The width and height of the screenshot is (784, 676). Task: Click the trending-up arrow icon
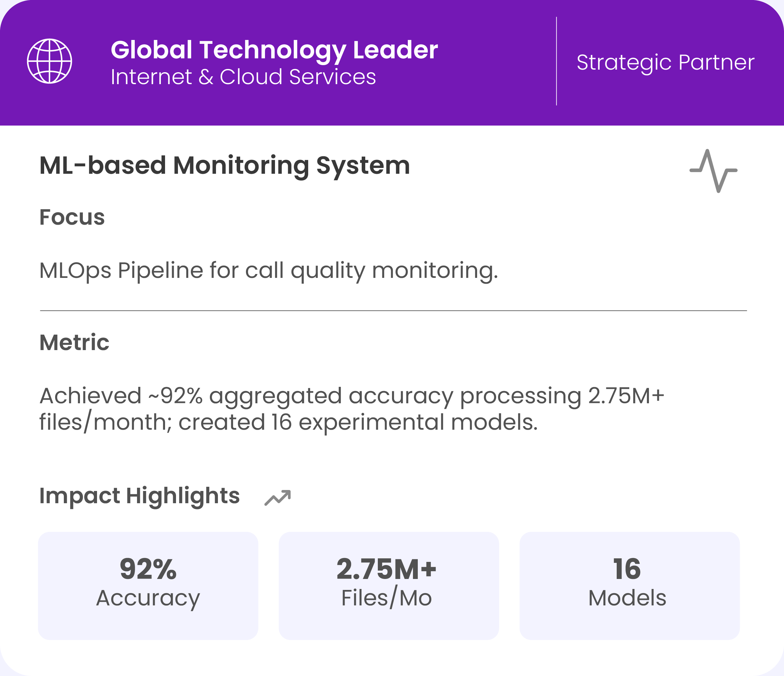(278, 497)
